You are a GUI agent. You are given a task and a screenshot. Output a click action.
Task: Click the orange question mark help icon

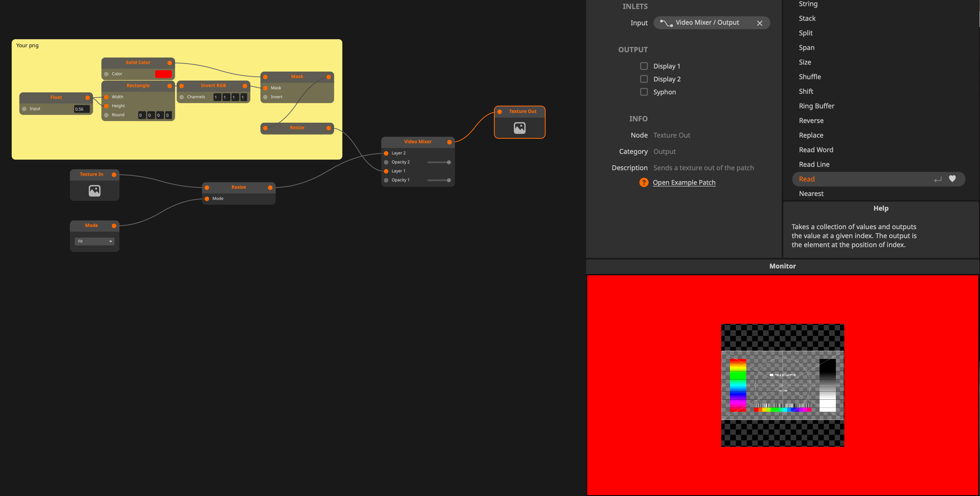tap(643, 183)
